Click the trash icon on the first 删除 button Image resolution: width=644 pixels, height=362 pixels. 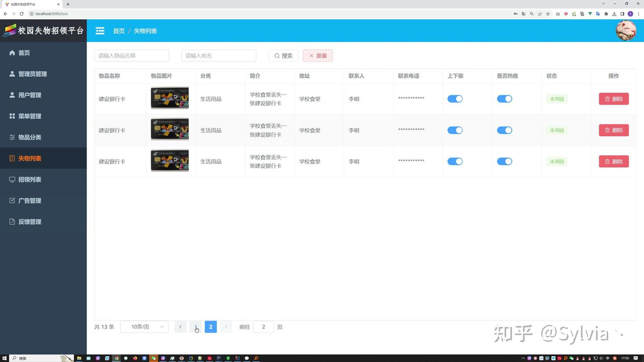point(608,99)
